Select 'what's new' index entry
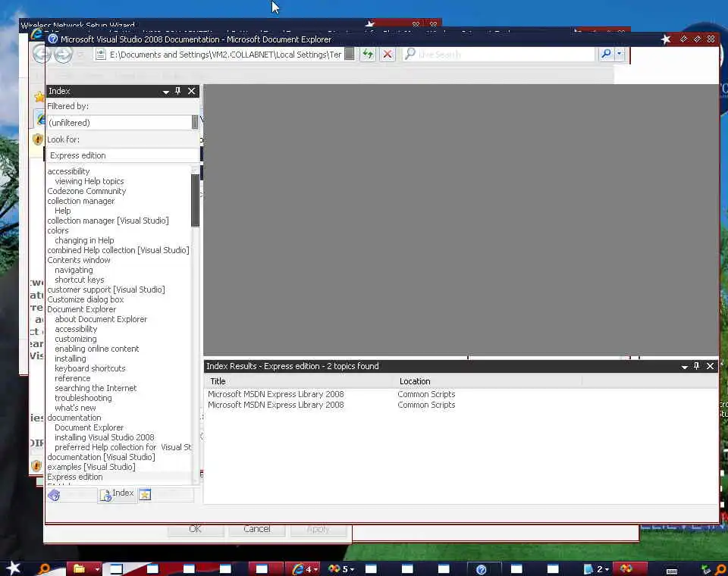This screenshot has height=576, width=728. pyautogui.click(x=75, y=408)
